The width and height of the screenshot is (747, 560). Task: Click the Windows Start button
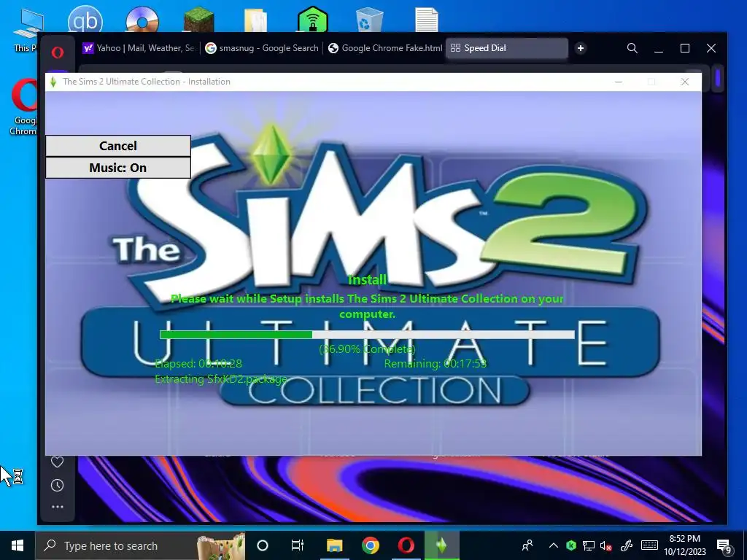18,545
